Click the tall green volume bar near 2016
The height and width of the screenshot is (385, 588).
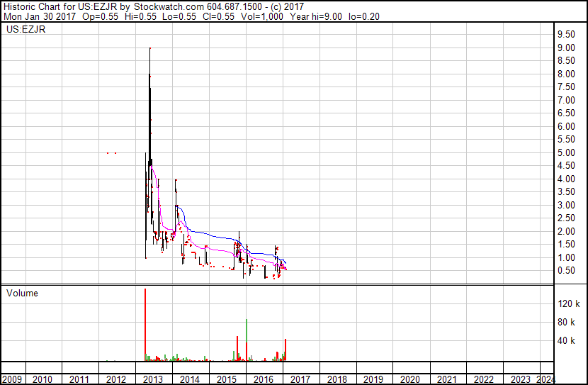coord(247,330)
